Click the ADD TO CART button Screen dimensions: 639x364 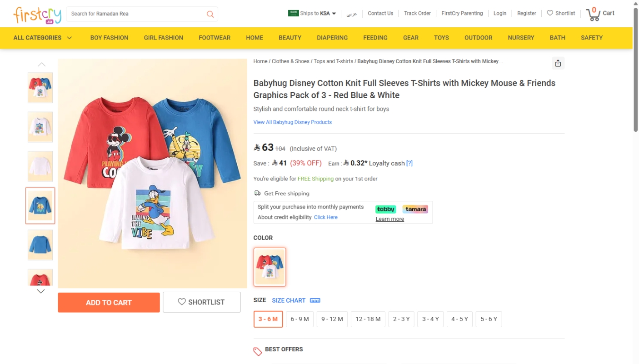(x=109, y=302)
